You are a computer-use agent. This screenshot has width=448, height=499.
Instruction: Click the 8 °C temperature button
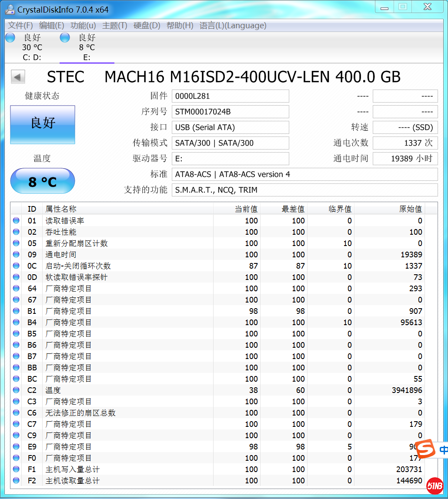click(43, 181)
